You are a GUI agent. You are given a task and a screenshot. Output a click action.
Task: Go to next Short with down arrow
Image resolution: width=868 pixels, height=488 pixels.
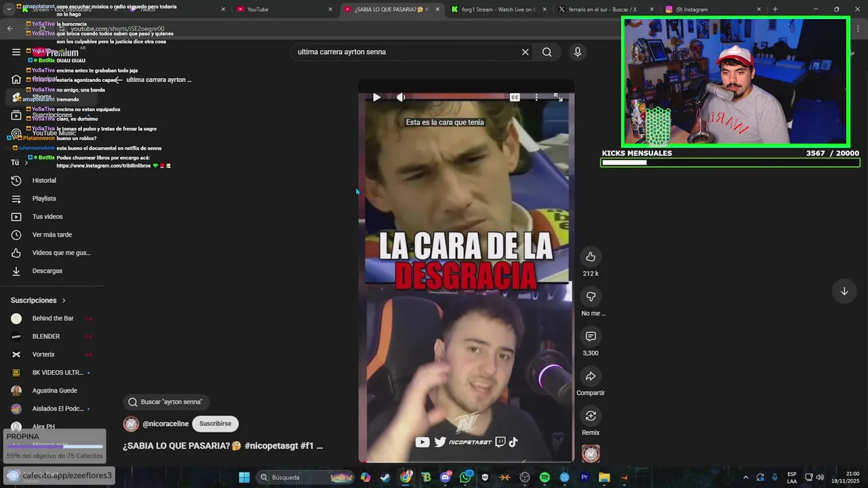[844, 291]
